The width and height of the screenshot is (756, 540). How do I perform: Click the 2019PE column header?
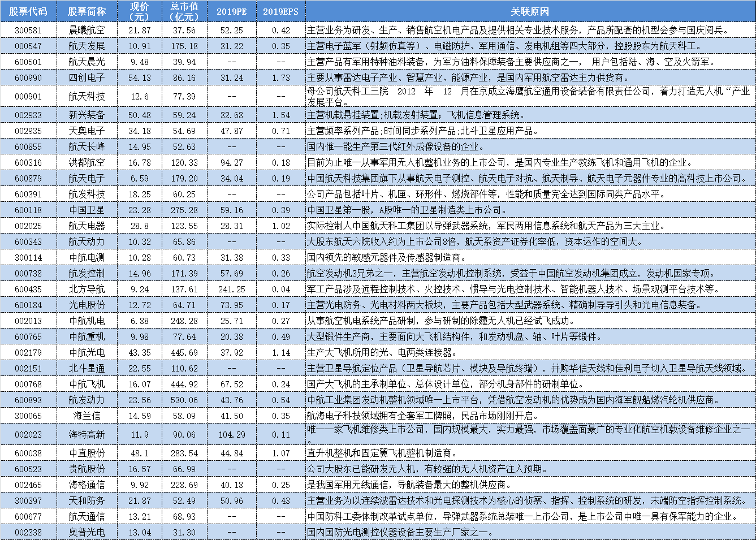coord(232,12)
